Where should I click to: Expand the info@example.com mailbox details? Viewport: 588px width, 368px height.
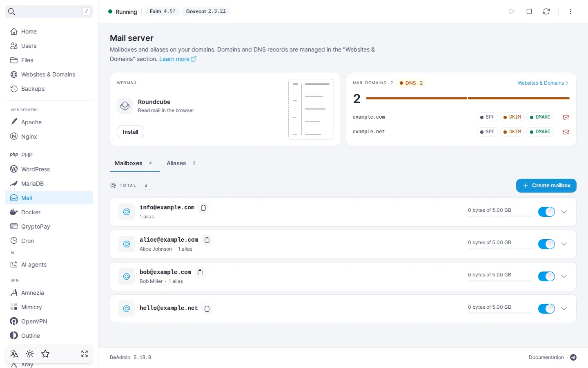pyautogui.click(x=564, y=212)
